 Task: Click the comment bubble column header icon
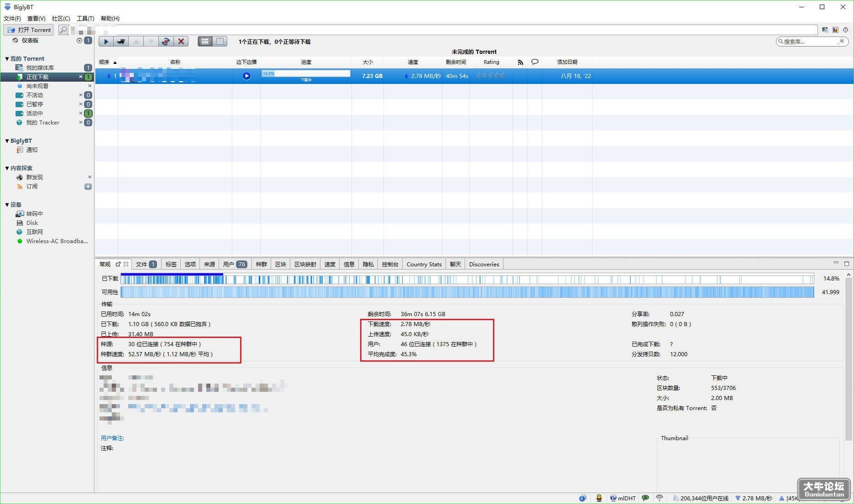click(x=535, y=62)
